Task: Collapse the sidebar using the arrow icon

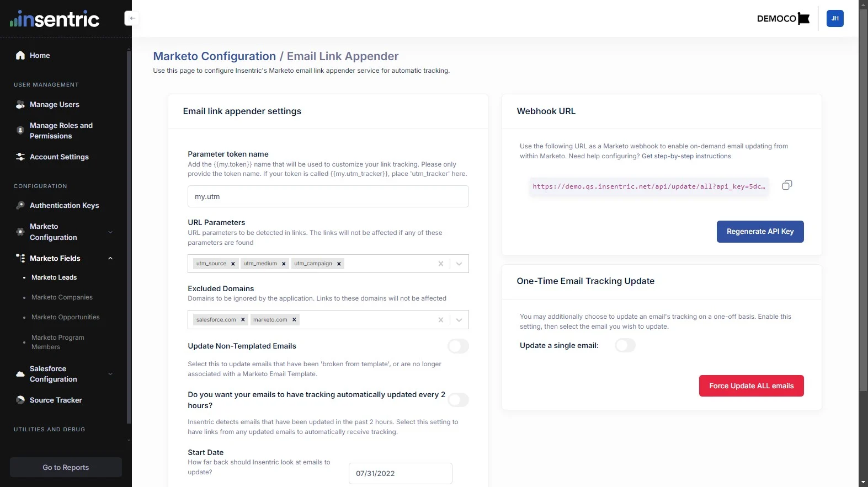Action: pyautogui.click(x=132, y=18)
